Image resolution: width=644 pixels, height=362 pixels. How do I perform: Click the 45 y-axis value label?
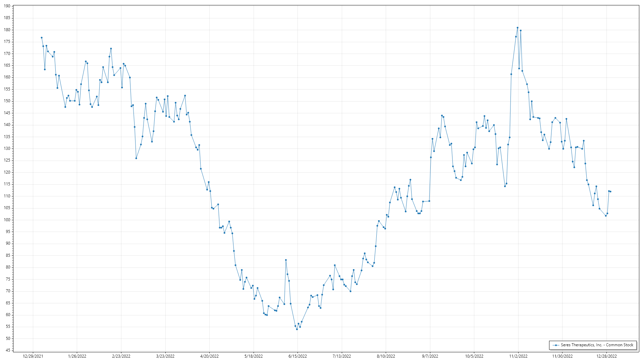point(8,350)
